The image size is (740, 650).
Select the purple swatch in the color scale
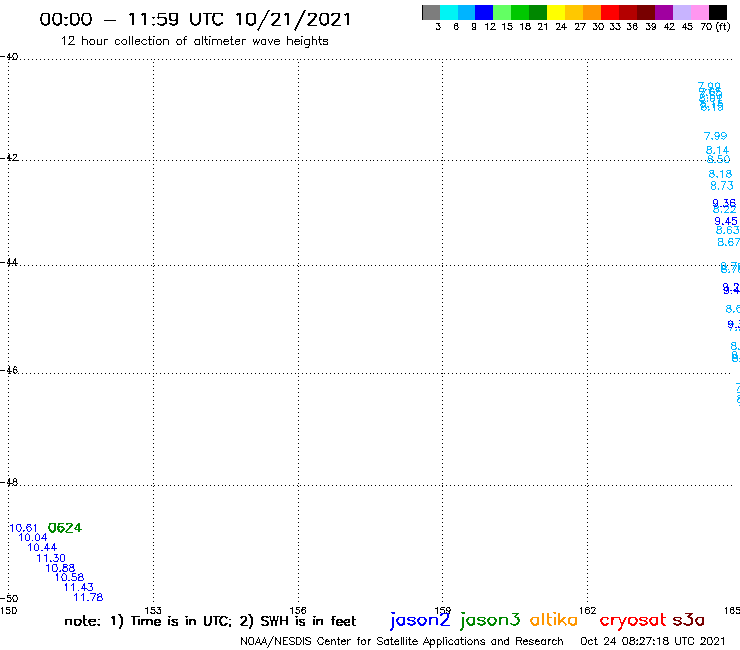(x=664, y=12)
